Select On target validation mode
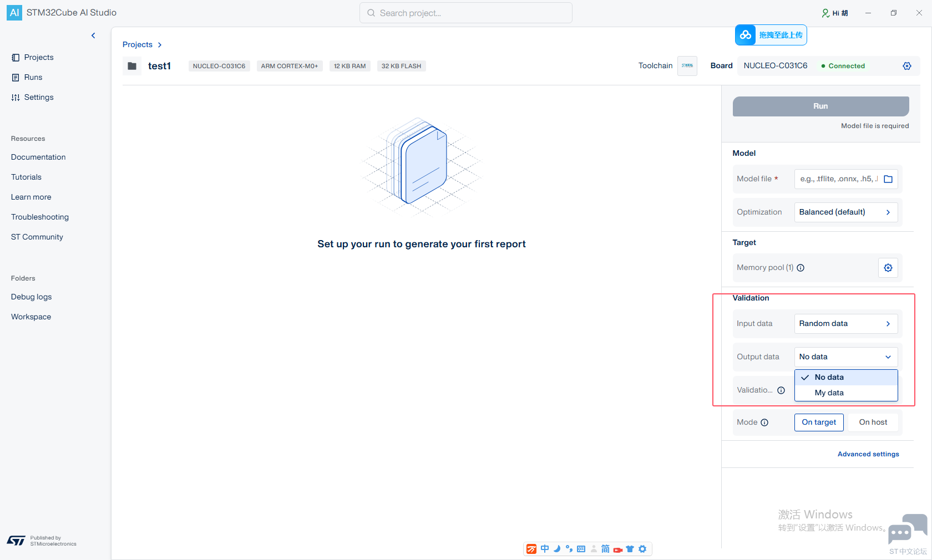The width and height of the screenshot is (932, 560). click(819, 422)
